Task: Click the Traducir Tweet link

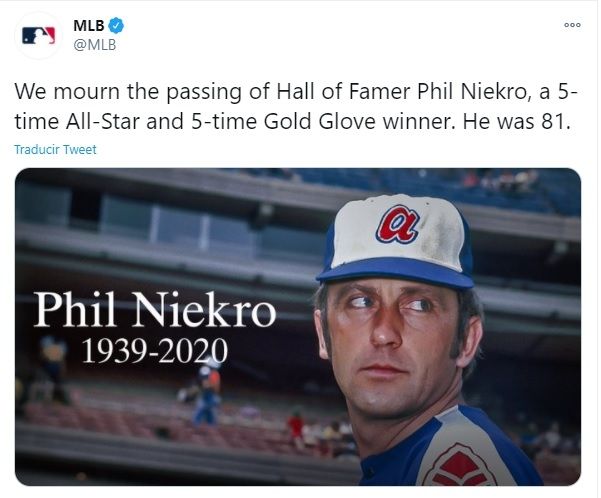Action: (56, 149)
